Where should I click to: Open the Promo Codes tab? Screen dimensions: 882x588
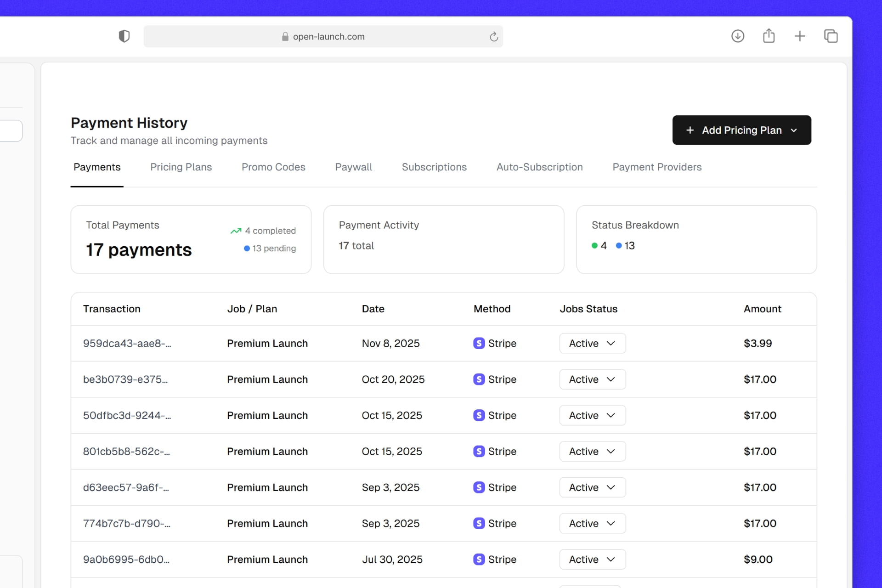(273, 167)
